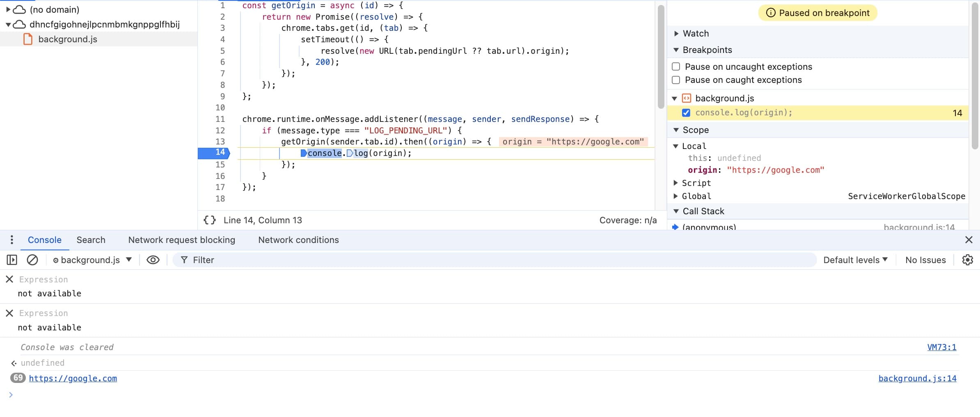The height and width of the screenshot is (417, 980).
Task: Open console settings gear icon
Action: (x=967, y=260)
